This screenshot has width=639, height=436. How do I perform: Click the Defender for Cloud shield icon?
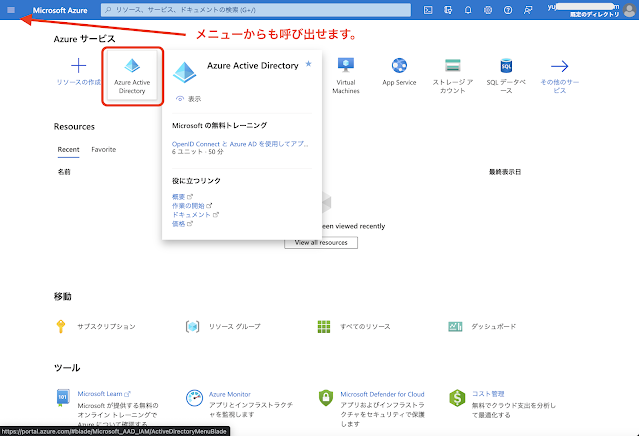[326, 398]
